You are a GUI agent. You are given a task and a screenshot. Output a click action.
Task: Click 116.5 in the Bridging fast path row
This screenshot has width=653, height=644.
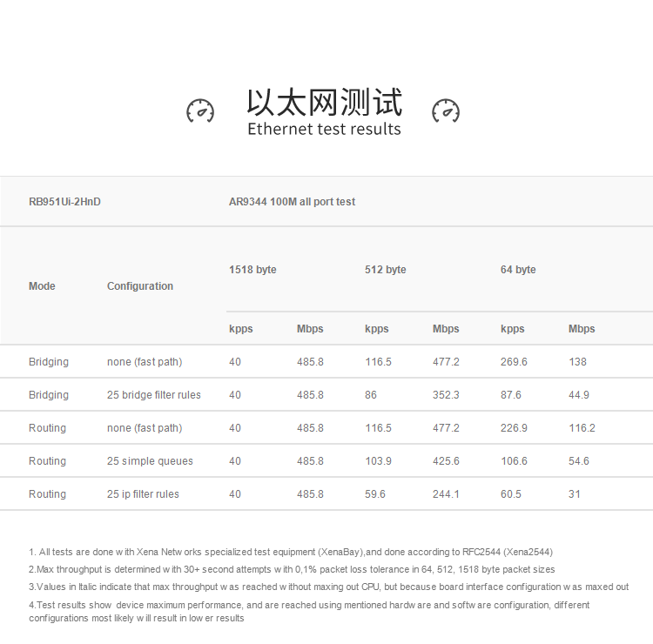pyautogui.click(x=378, y=362)
